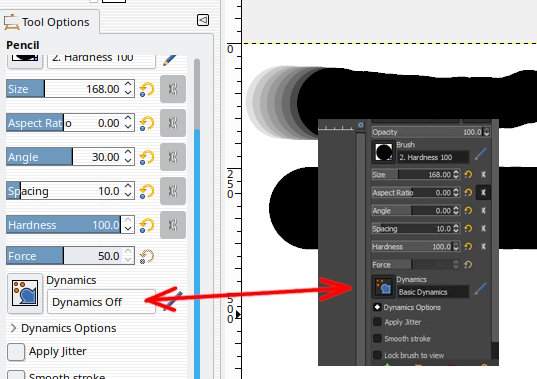Reset Aspect Ratio to default
537x379 pixels.
point(147,123)
